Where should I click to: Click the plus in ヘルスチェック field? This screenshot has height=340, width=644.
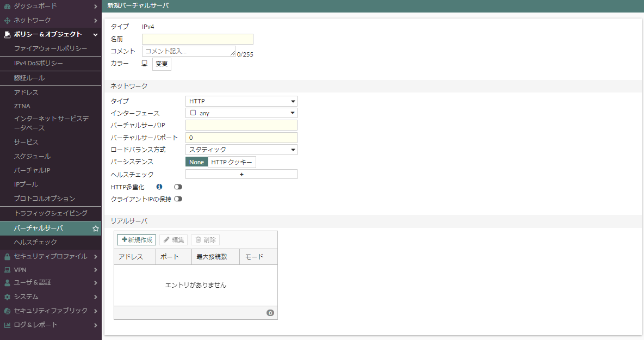242,175
